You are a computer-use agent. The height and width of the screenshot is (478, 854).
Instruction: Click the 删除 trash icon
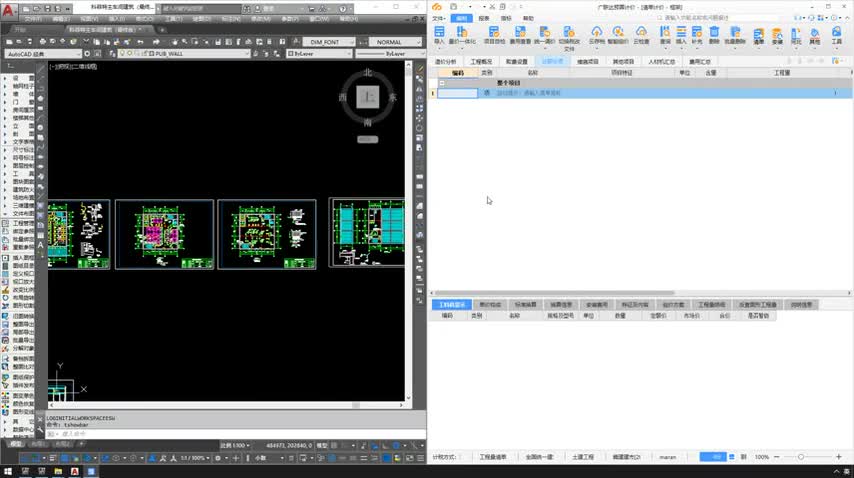click(x=714, y=34)
